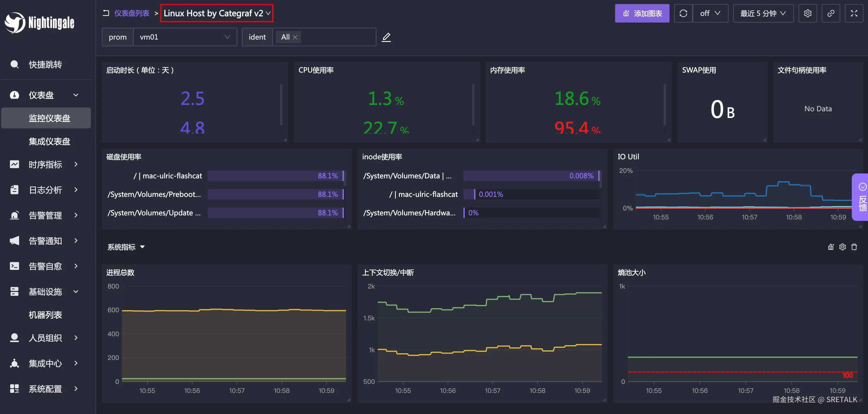This screenshot has height=414, width=868.
Task: Go to 仪表盘列表 breadcrumb link
Action: point(132,13)
